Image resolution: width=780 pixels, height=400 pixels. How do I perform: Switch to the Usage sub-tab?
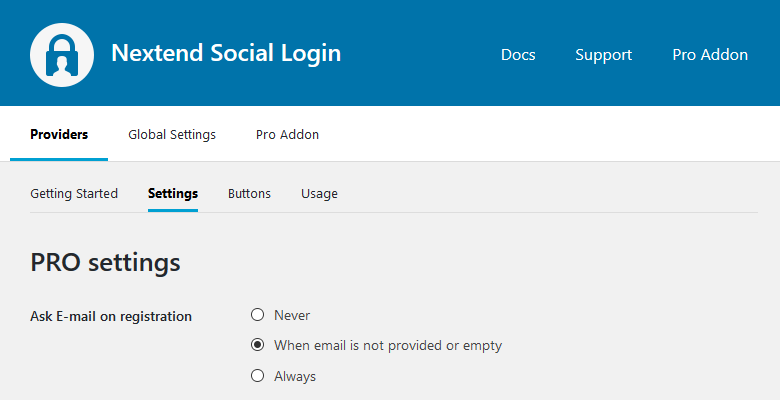coord(319,194)
